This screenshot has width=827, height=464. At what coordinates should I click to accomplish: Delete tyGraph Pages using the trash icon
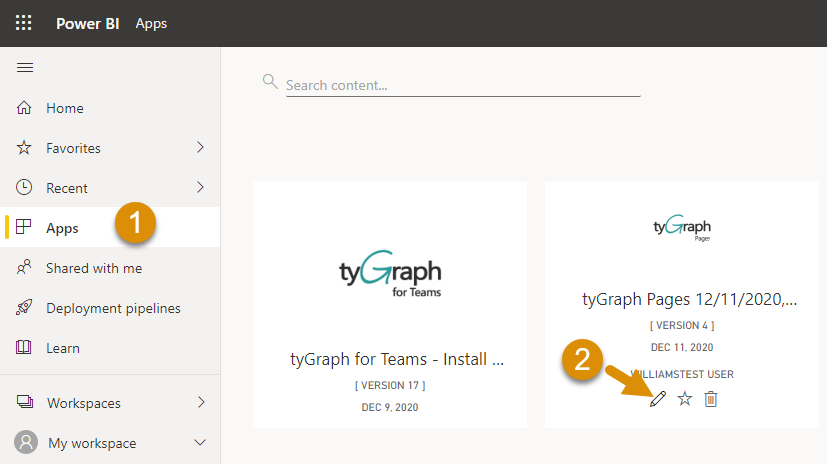711,399
